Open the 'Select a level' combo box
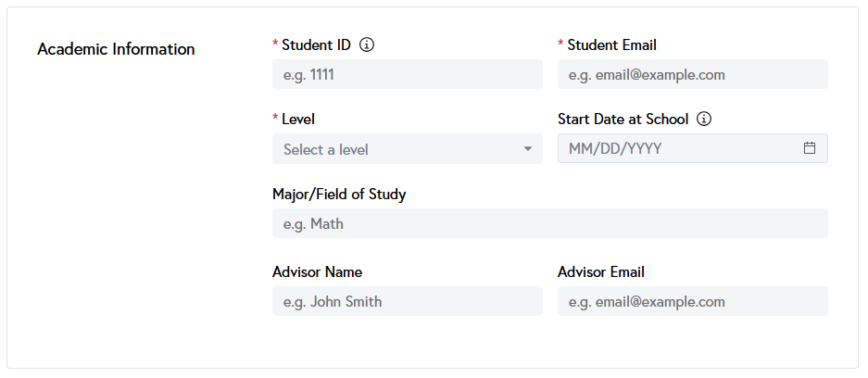 click(398, 149)
